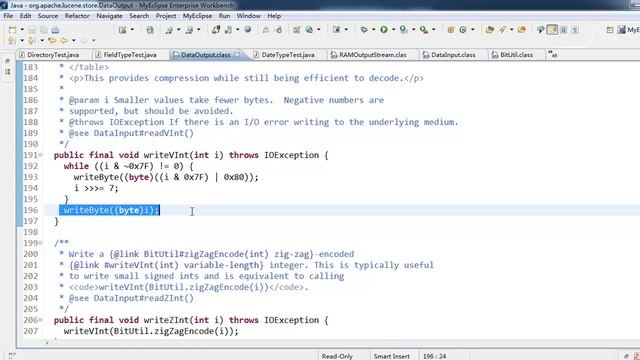Click the highlighted writeByte((byte)i); line
Viewport: 640px width, 360px height.
point(109,210)
